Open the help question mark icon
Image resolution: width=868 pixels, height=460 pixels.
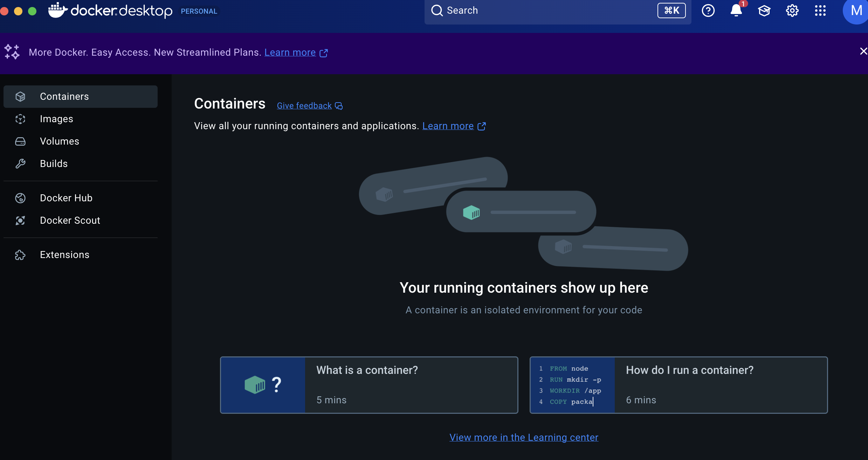pos(708,11)
